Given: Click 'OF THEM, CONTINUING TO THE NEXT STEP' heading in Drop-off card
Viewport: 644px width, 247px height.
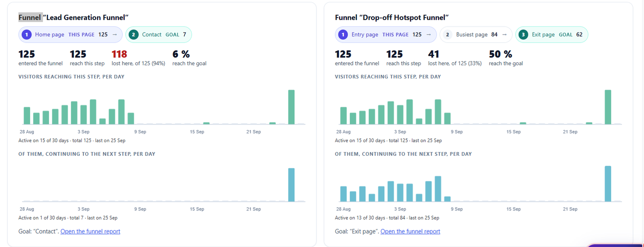Looking at the screenshot, I should pyautogui.click(x=403, y=154).
